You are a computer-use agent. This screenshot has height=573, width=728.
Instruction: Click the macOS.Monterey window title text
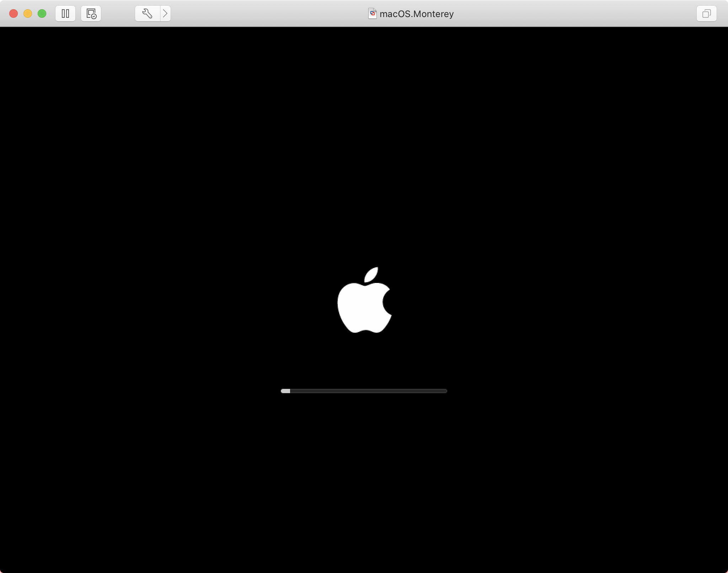tap(417, 14)
